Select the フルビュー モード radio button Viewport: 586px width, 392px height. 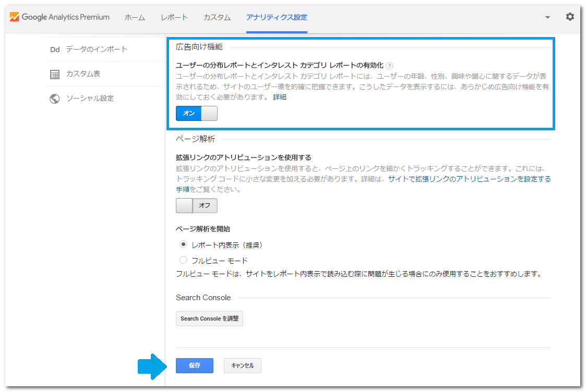[x=183, y=260]
